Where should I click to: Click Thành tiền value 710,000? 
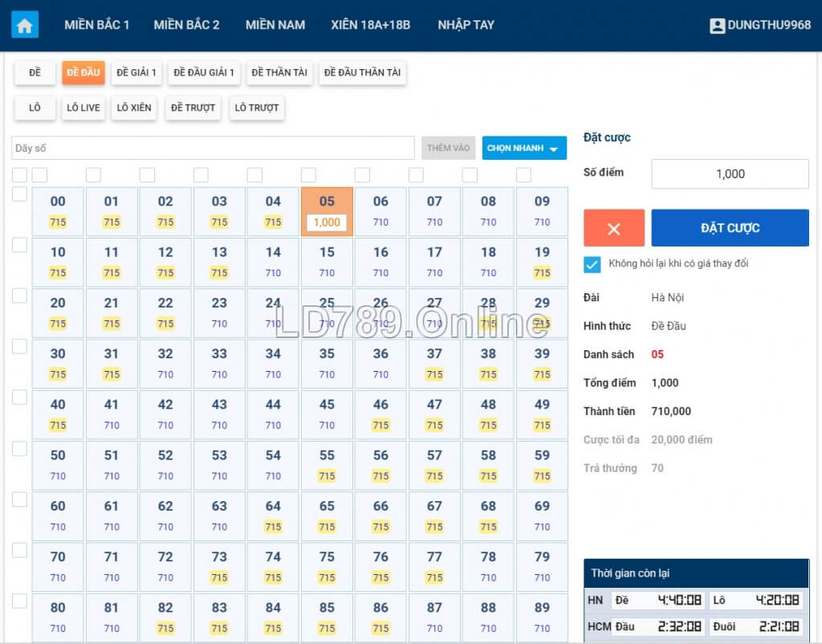click(x=671, y=411)
